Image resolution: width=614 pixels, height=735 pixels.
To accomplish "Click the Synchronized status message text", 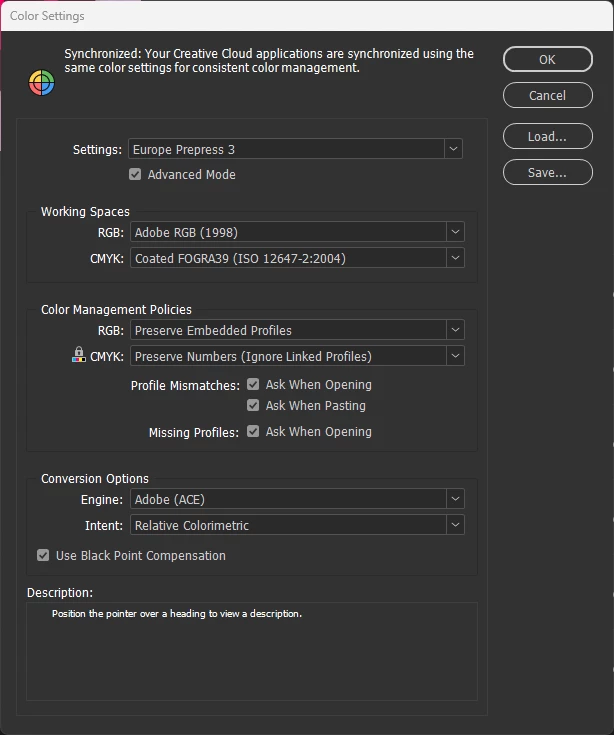I will click(269, 60).
